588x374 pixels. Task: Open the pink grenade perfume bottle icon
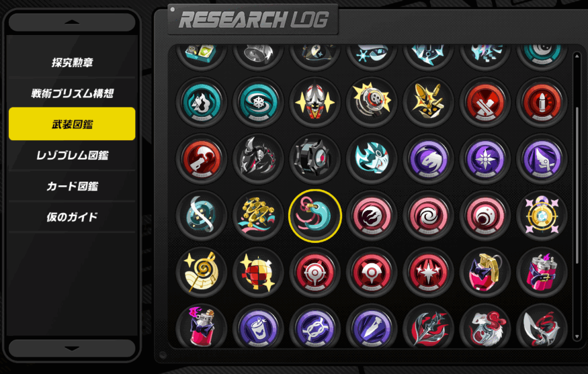[x=485, y=272]
